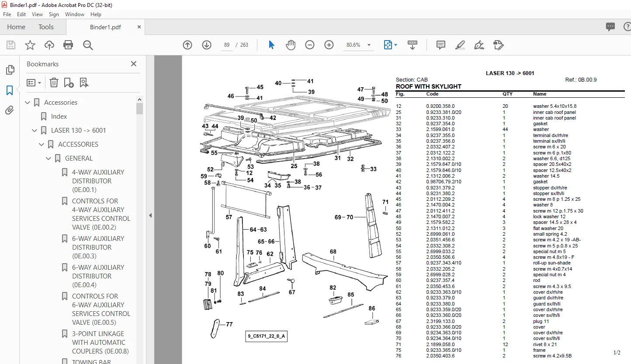Add a sticky note comment
The width and height of the screenshot is (631, 364).
pyautogui.click(x=441, y=45)
